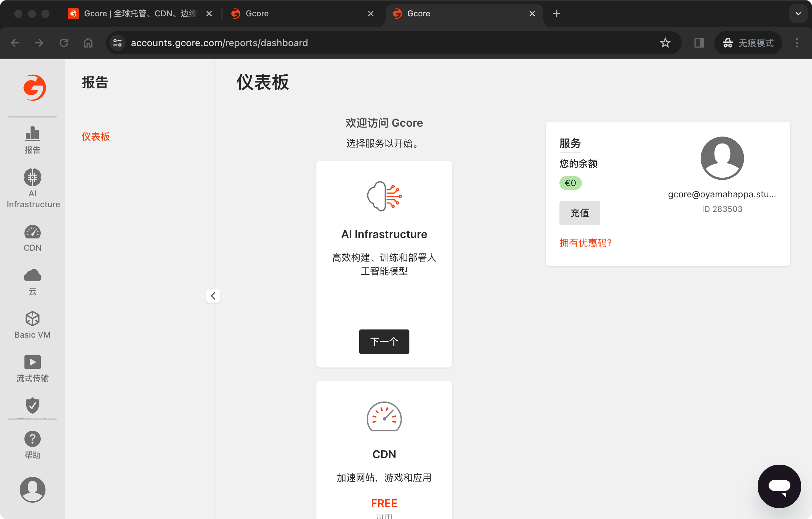Open AI Infrastructure from the left sidebar
The height and width of the screenshot is (519, 812).
tap(33, 189)
